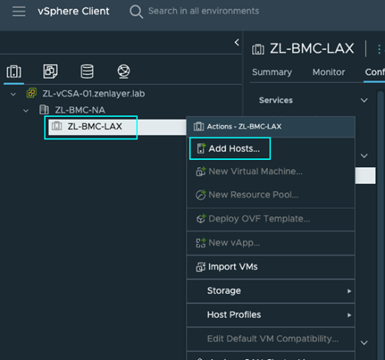This screenshot has height=360, width=385.
Task: Open the hamburger navigation menu
Action: (x=19, y=11)
